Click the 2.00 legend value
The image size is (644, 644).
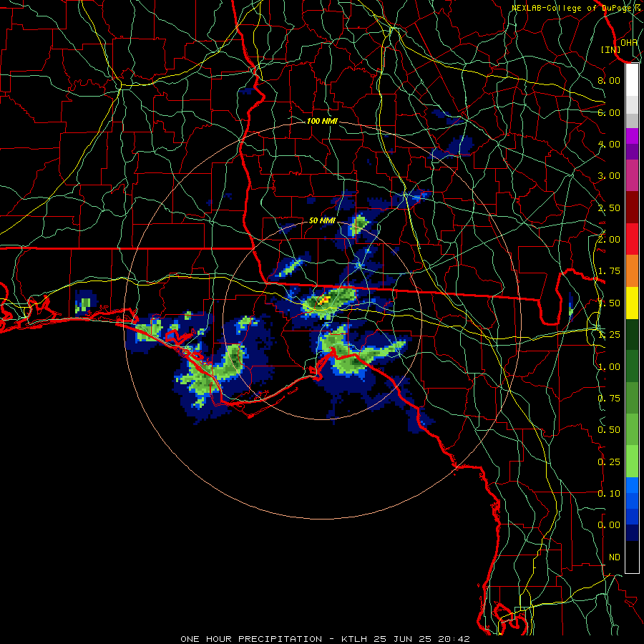click(x=609, y=240)
